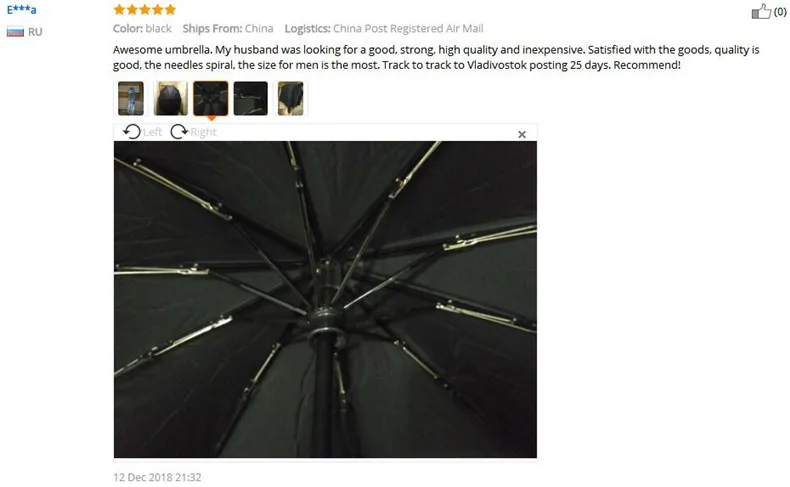The image size is (790, 487).
Task: Click the enlarged umbrella frame photo
Action: pos(325,299)
